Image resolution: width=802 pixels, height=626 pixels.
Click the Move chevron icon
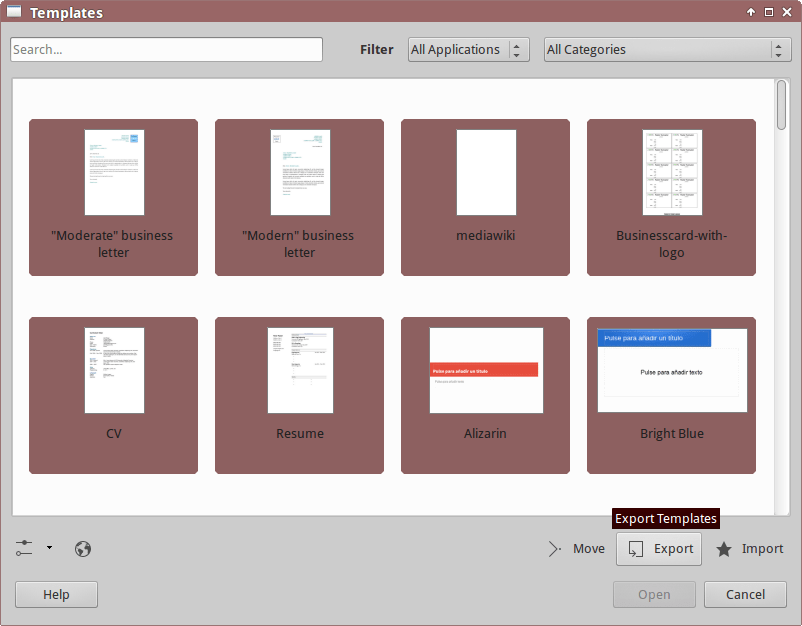click(x=554, y=548)
